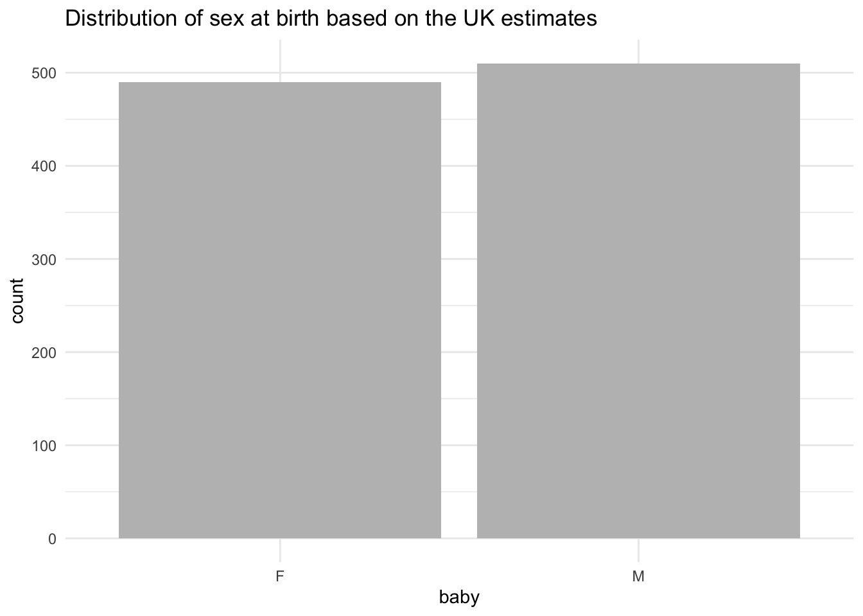Image resolution: width=863 pixels, height=616 pixels.
Task: Click the gray M bar
Action: pos(638,301)
